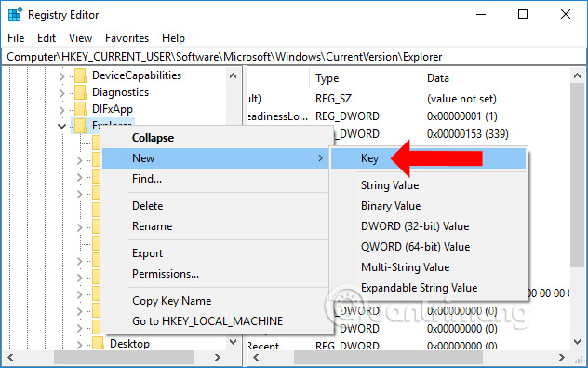Minimize the Registry Editor window
The image size is (588, 368).
(481, 15)
